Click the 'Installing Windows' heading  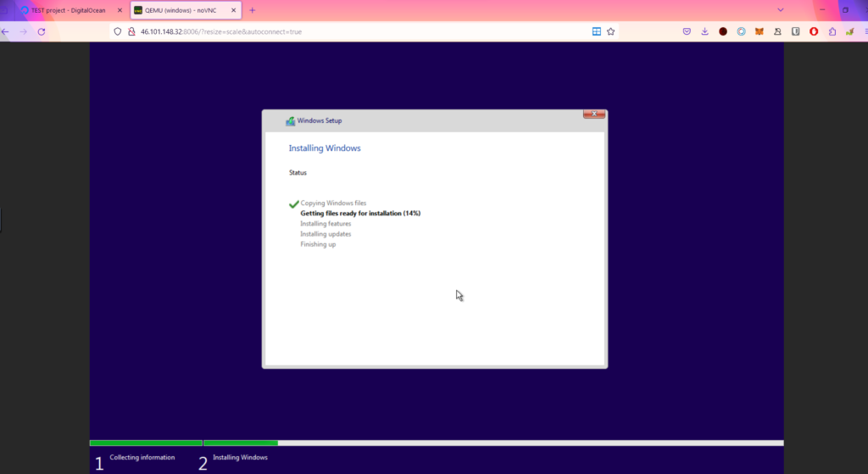[325, 148]
